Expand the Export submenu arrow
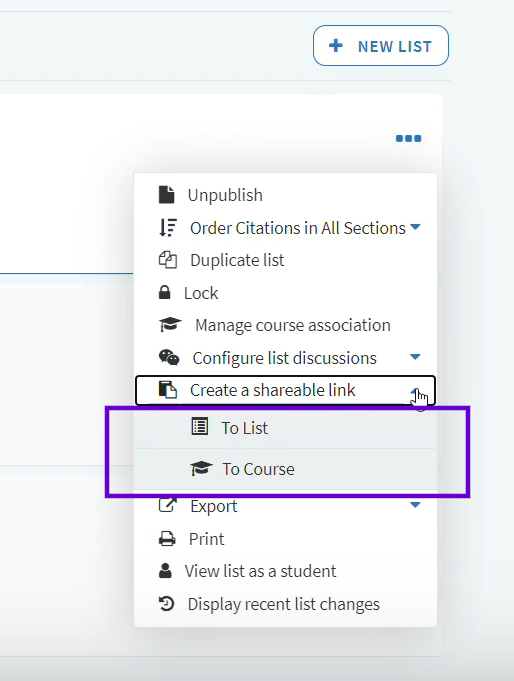 point(415,505)
